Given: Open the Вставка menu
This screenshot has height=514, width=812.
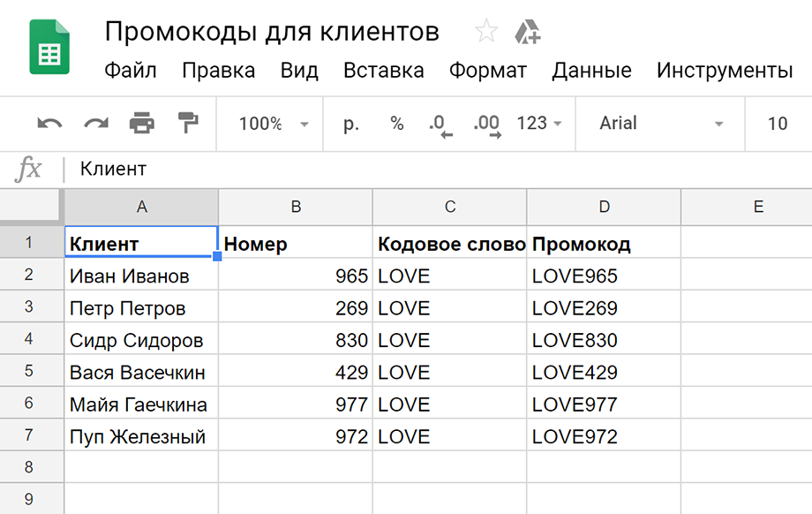Looking at the screenshot, I should point(384,71).
